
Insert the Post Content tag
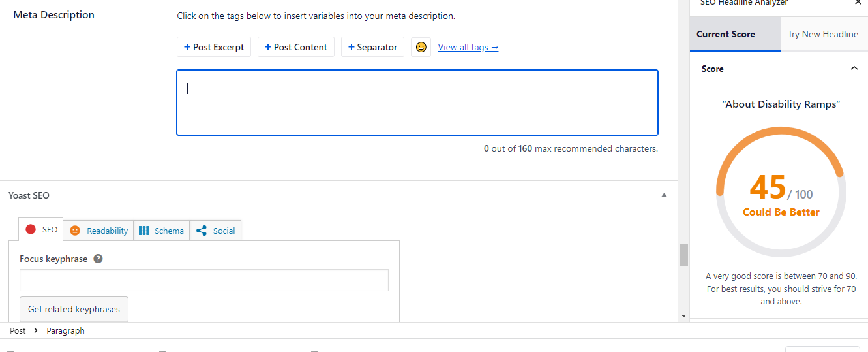pyautogui.click(x=296, y=47)
